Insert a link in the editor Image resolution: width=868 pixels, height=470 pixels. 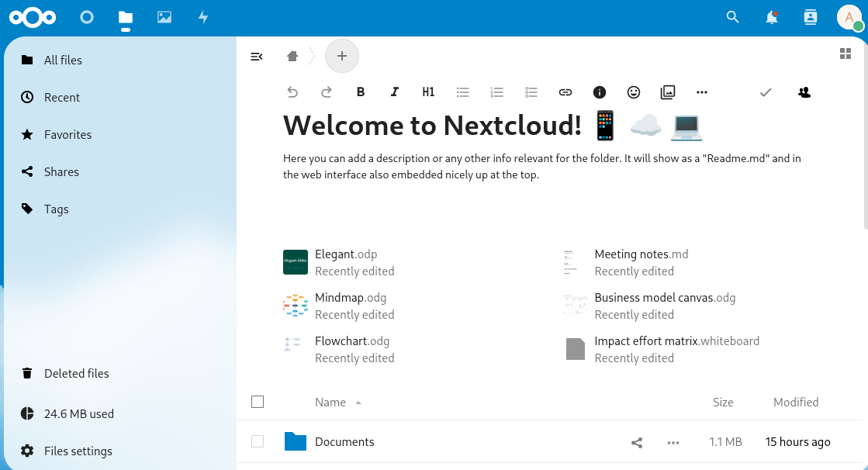coord(565,92)
